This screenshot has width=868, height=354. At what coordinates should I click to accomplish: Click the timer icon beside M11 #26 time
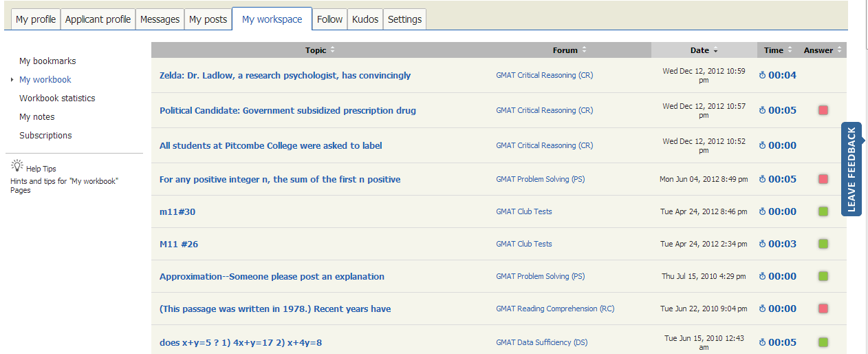point(762,244)
